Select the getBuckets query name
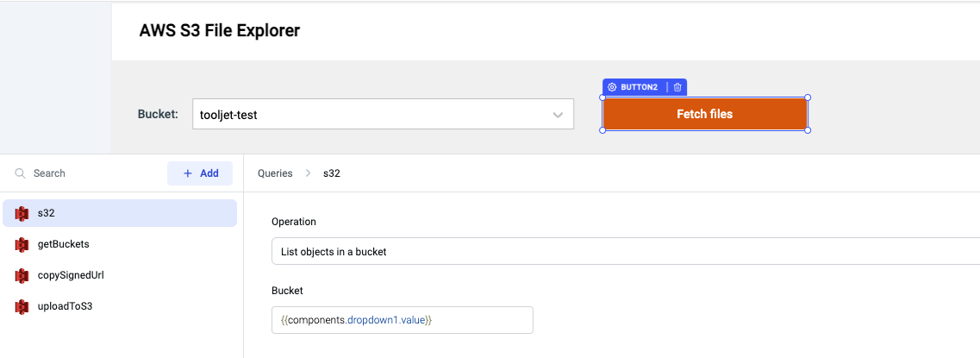This screenshot has width=980, height=358. click(64, 244)
